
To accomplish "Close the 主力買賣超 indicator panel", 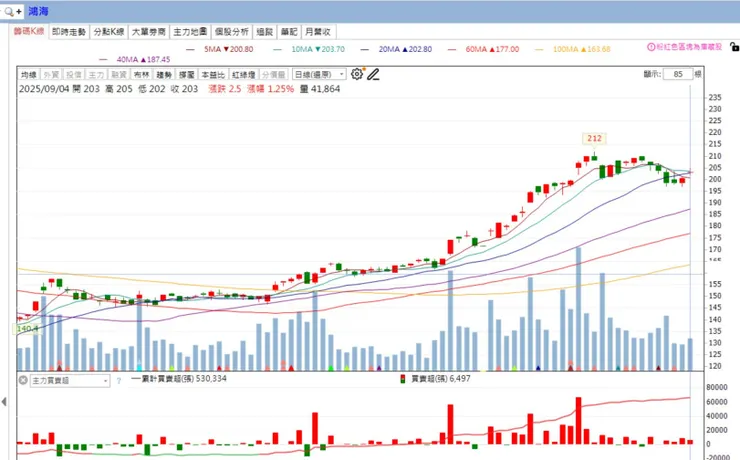I will point(23,380).
